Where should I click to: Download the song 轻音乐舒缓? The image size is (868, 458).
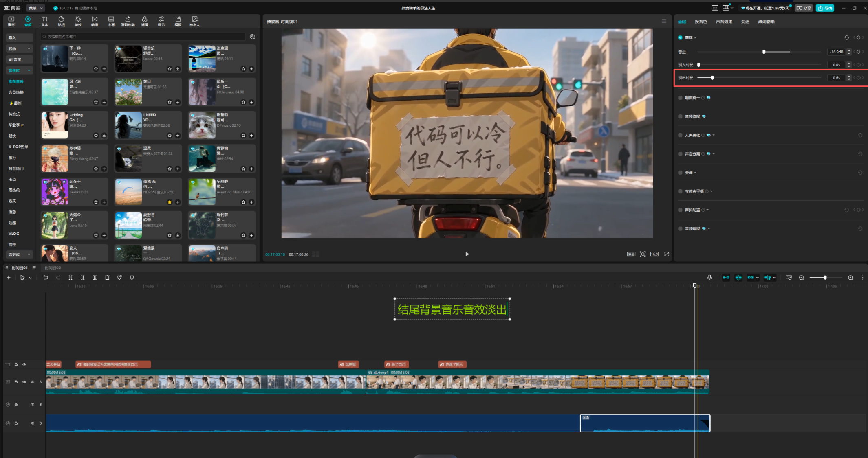[x=178, y=69]
